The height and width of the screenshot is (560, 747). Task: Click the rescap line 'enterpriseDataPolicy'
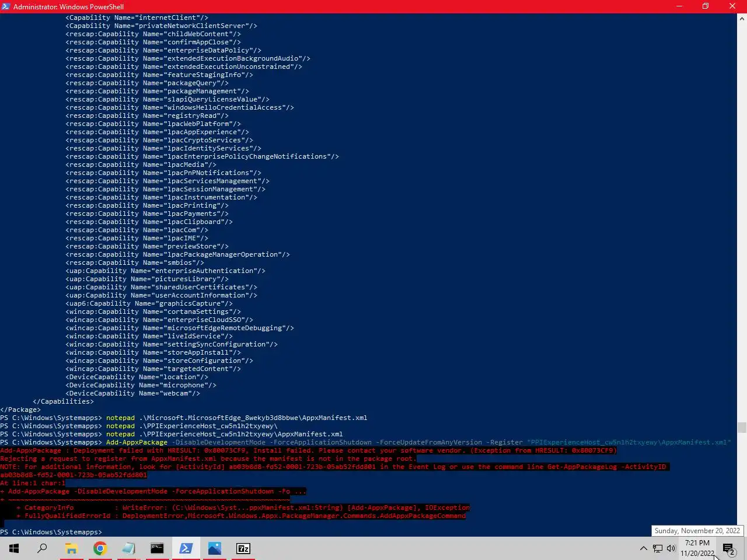[163, 50]
